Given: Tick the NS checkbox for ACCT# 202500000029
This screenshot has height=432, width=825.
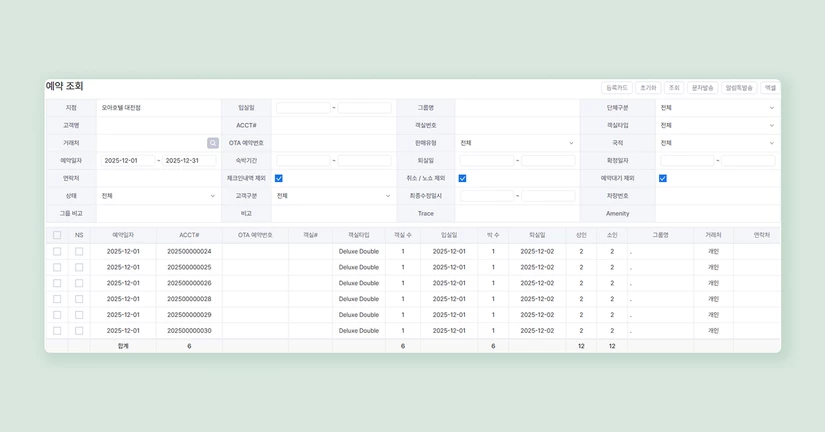Looking at the screenshot, I should pos(79,315).
